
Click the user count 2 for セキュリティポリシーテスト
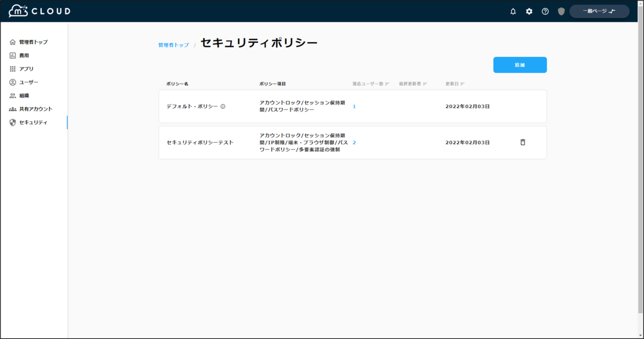pos(354,143)
